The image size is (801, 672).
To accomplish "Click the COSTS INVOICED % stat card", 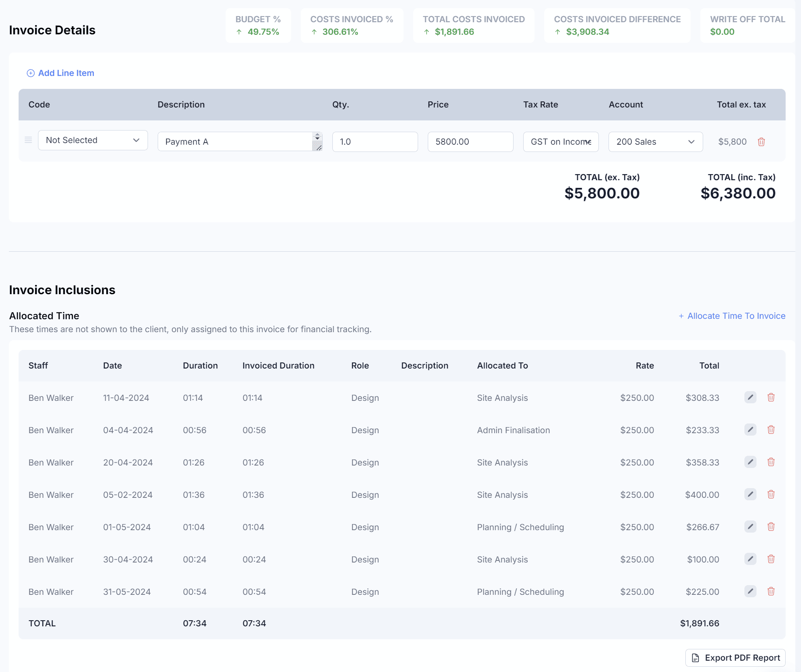I will click(x=352, y=25).
